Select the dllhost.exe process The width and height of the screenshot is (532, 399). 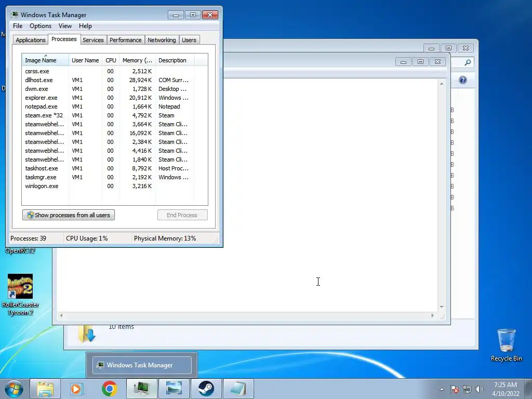(115, 80)
